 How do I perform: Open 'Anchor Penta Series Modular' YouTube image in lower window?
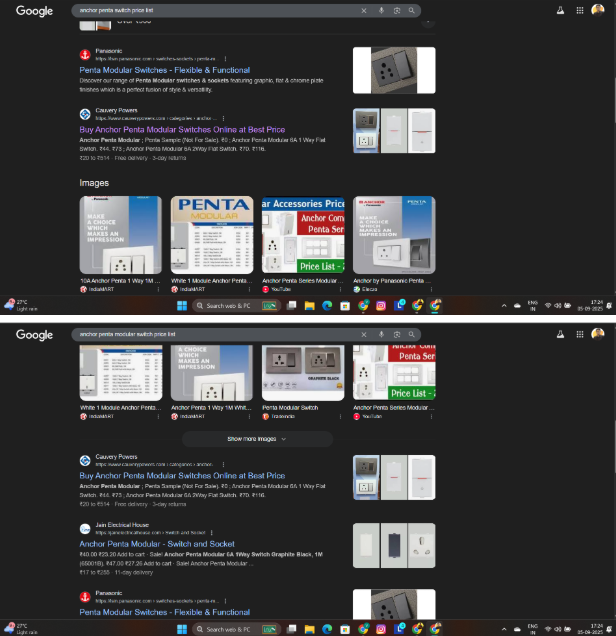tap(394, 373)
